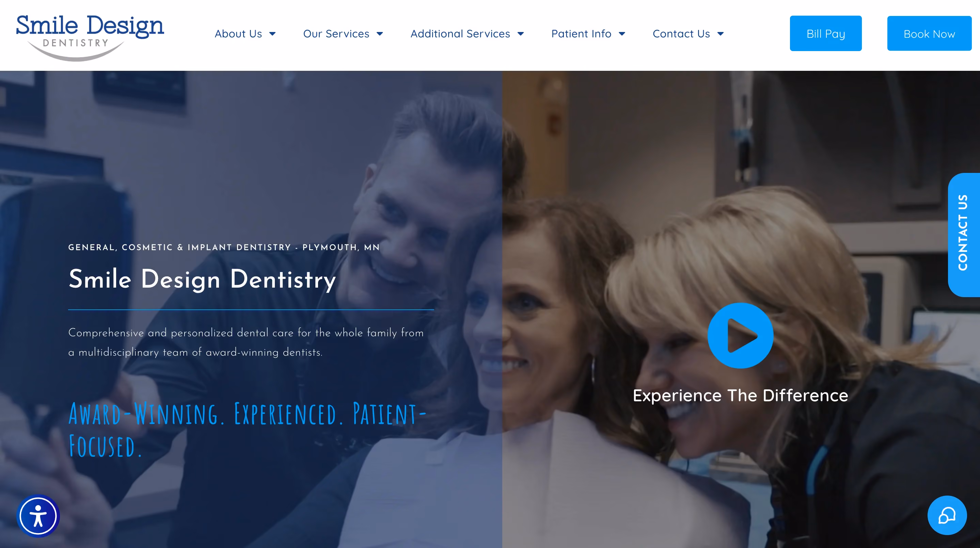Click the Award-Winning. Experienced. Patient-Focused. slogan

[x=247, y=430]
